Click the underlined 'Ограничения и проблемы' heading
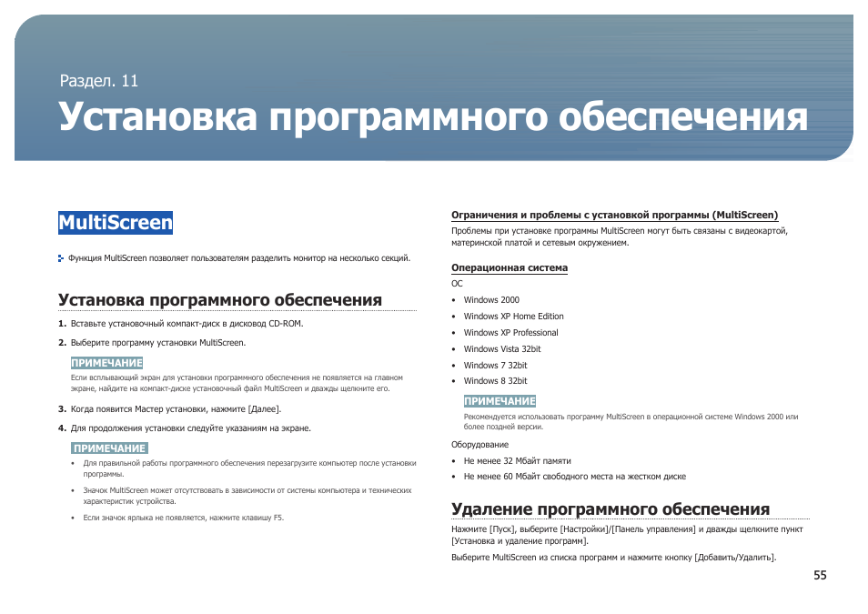The width and height of the screenshot is (868, 614). (614, 215)
